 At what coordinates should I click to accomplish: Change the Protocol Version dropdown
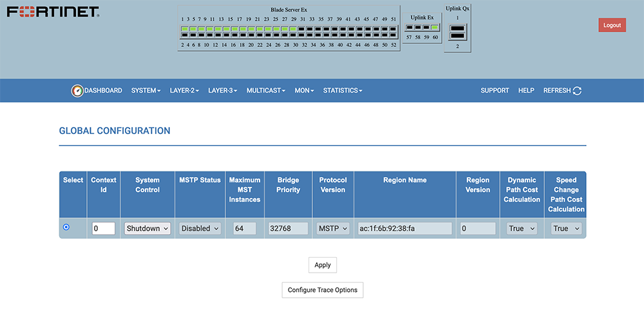click(x=333, y=228)
